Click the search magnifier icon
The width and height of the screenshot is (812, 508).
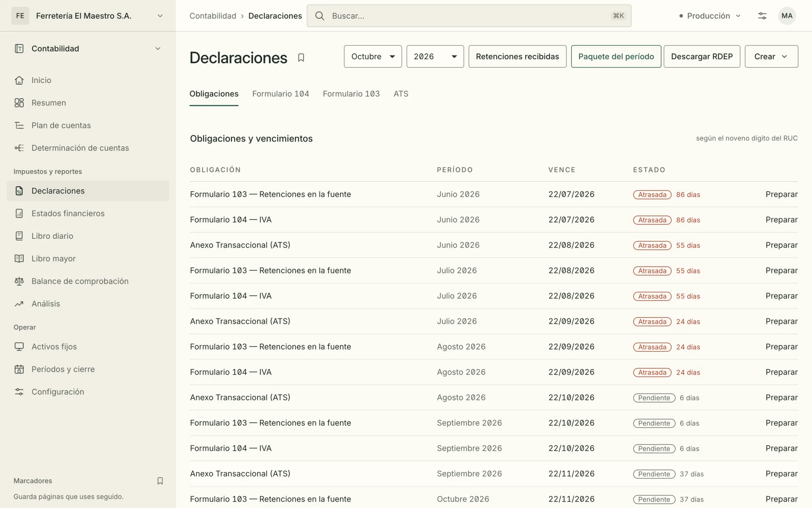point(320,16)
